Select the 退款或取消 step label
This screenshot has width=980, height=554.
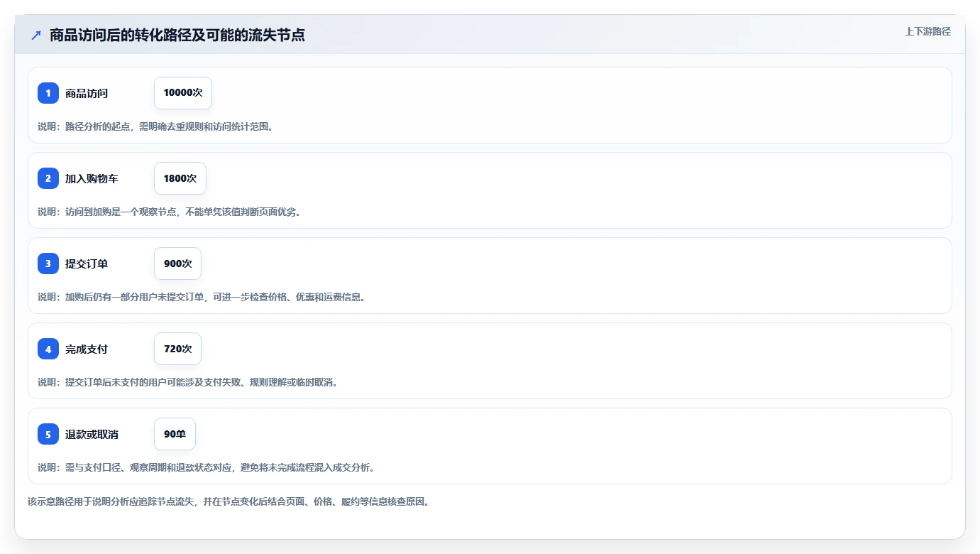[92, 434]
